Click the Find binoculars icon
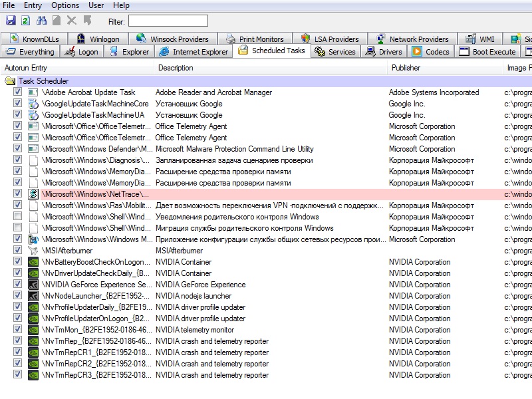532x399 pixels. 41,21
